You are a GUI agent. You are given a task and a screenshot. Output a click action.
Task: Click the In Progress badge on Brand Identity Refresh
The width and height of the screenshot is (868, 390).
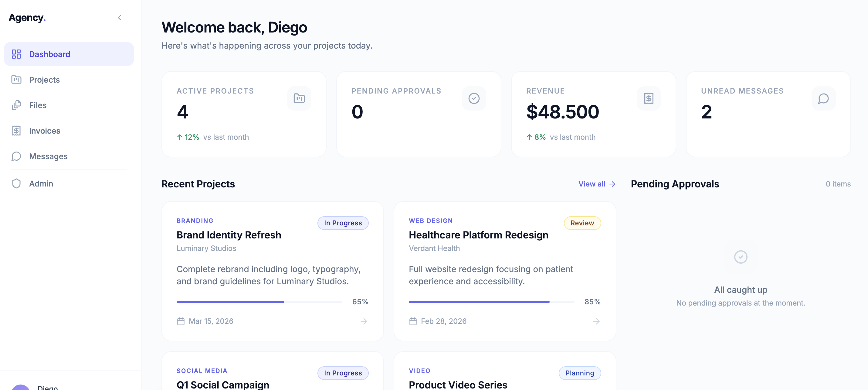pyautogui.click(x=343, y=223)
